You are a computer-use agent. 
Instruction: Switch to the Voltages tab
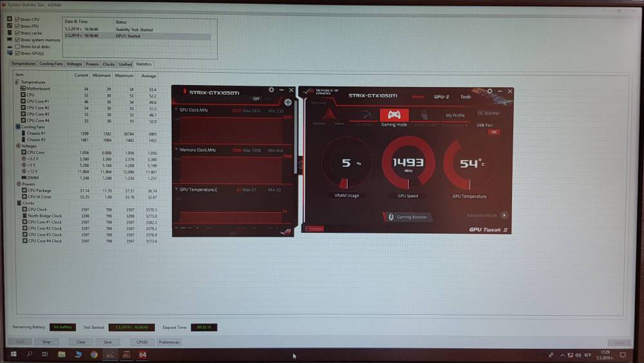pos(74,64)
